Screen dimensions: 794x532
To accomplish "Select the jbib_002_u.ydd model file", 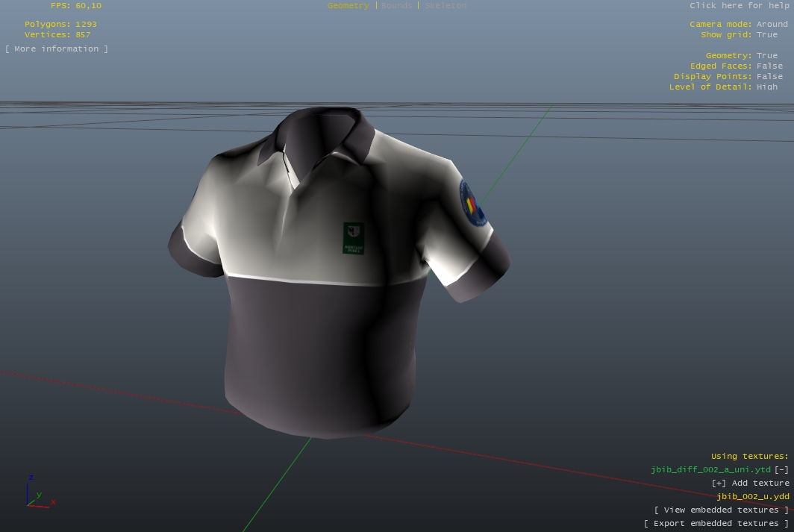I will pyautogui.click(x=752, y=497).
